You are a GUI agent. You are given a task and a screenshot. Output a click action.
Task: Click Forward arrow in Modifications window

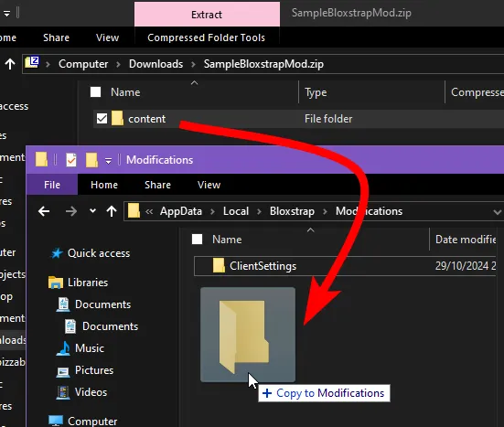[71, 211]
